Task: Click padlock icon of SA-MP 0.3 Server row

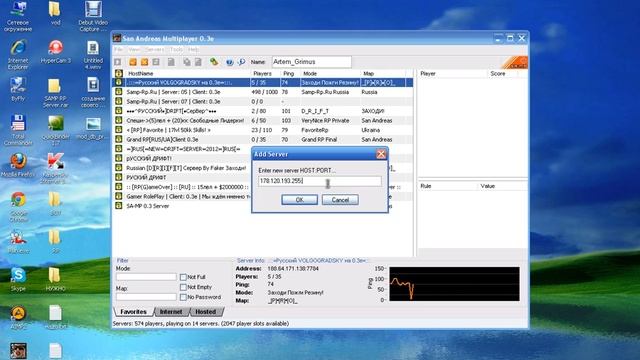Action: pos(119,206)
